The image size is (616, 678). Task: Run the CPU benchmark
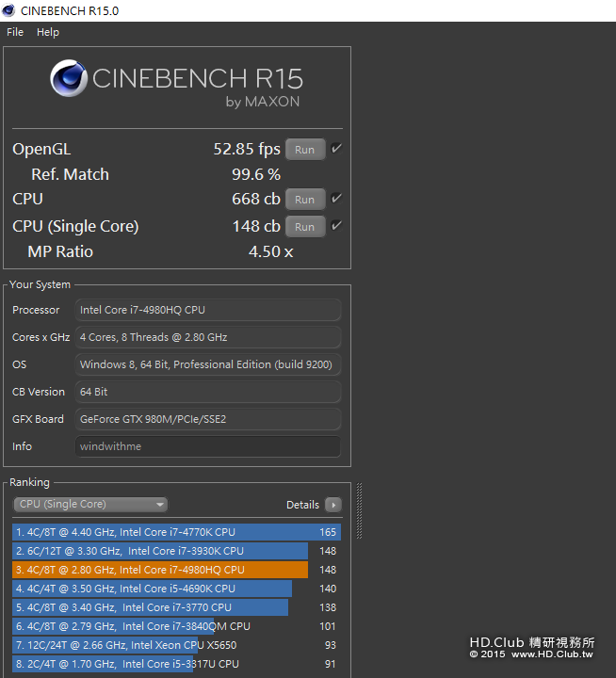[x=305, y=200]
